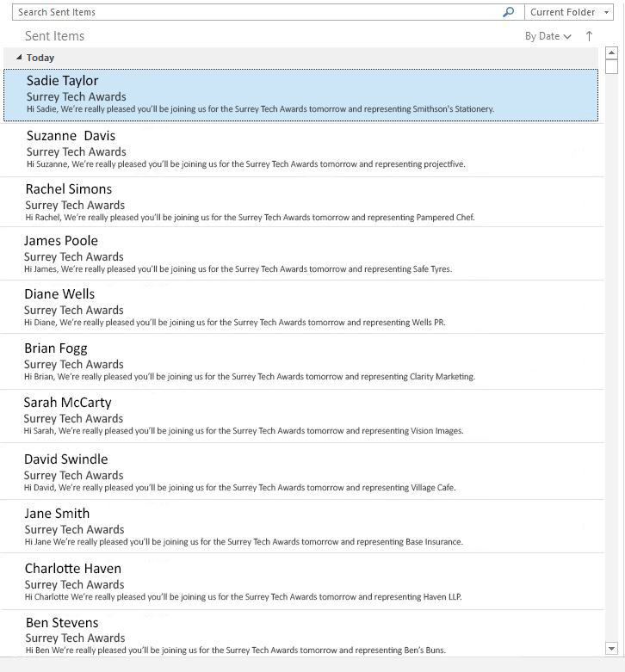Select the Brian Fogg email
The image size is (625, 672).
point(302,361)
